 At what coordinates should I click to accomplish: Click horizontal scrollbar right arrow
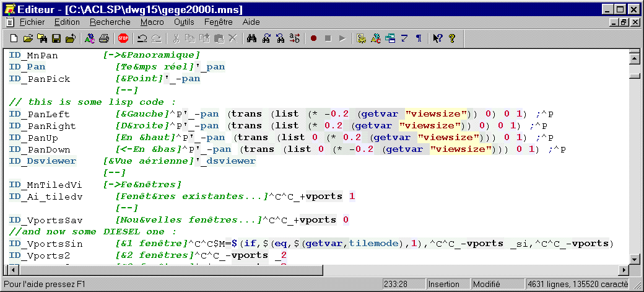click(624, 270)
